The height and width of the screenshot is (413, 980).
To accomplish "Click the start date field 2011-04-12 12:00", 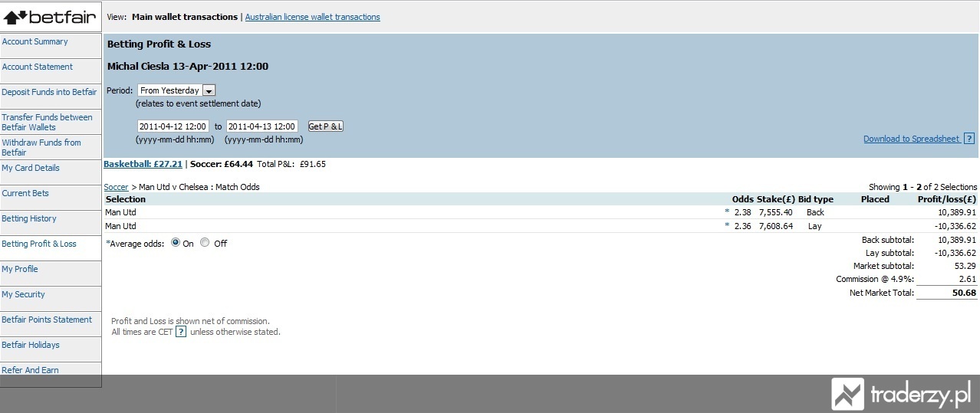I will click(x=173, y=126).
